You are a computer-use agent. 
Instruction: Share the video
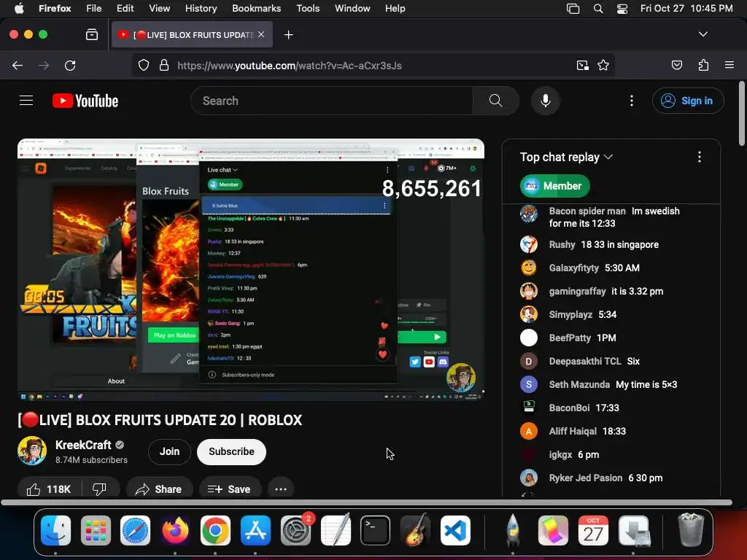click(158, 489)
